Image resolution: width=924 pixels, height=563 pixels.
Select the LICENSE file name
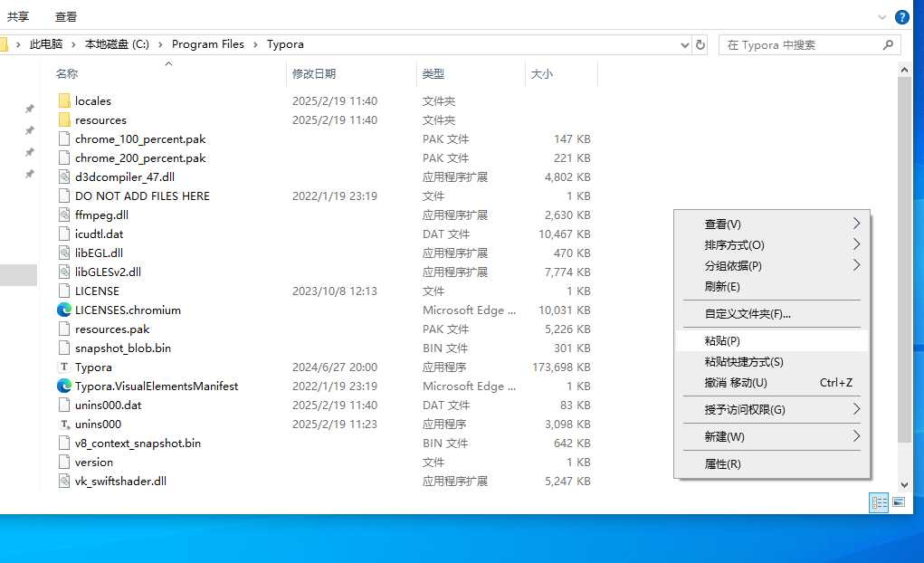pyautogui.click(x=97, y=291)
